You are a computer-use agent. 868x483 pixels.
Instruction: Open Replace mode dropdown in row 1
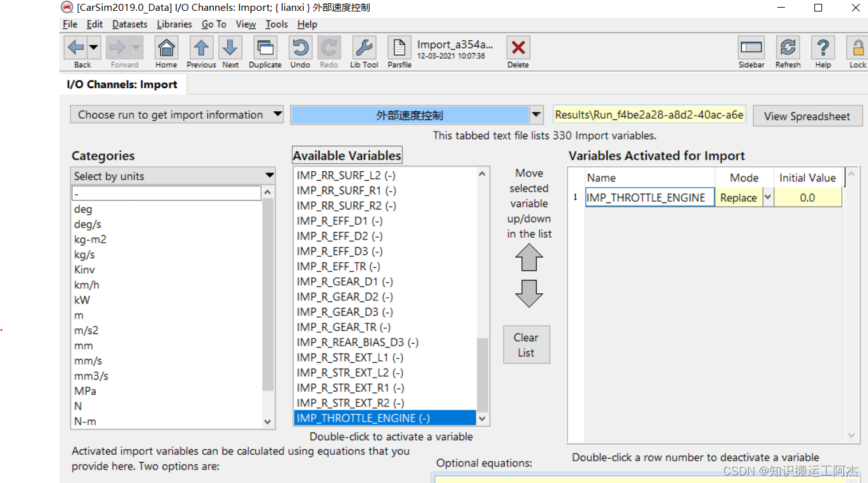pyautogui.click(x=768, y=197)
